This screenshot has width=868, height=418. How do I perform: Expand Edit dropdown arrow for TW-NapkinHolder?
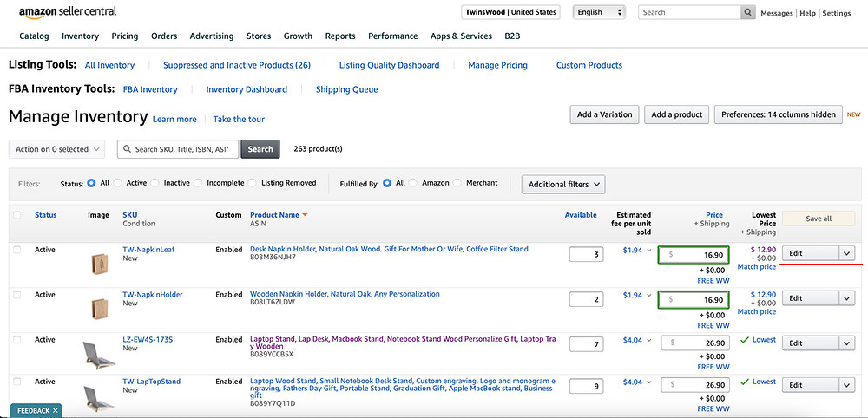[846, 298]
